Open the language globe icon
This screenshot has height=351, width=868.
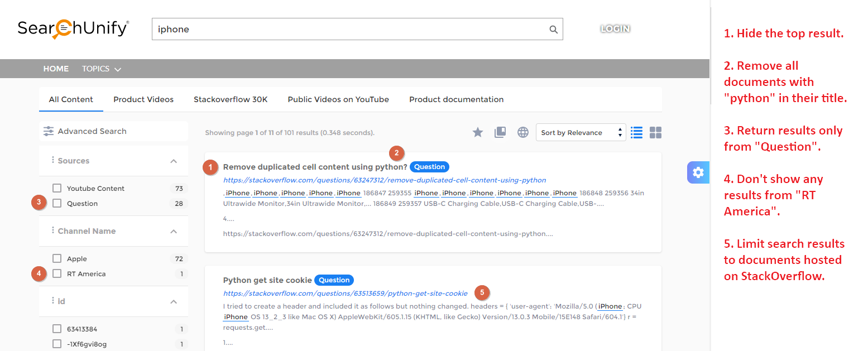[x=522, y=132]
